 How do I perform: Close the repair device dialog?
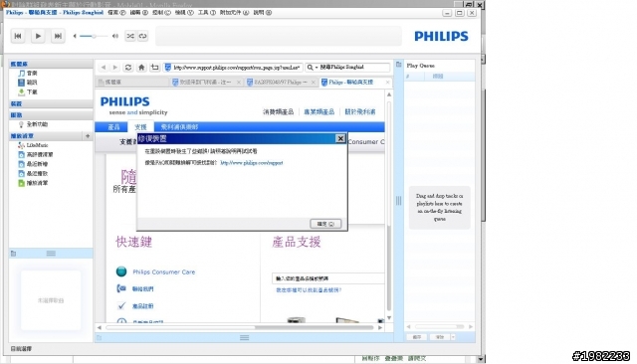340,139
